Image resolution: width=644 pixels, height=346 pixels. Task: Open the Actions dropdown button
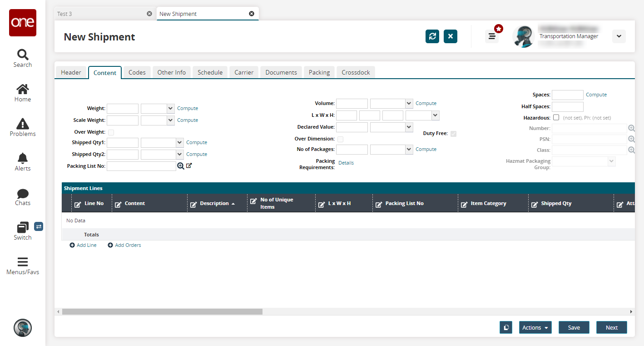point(535,327)
